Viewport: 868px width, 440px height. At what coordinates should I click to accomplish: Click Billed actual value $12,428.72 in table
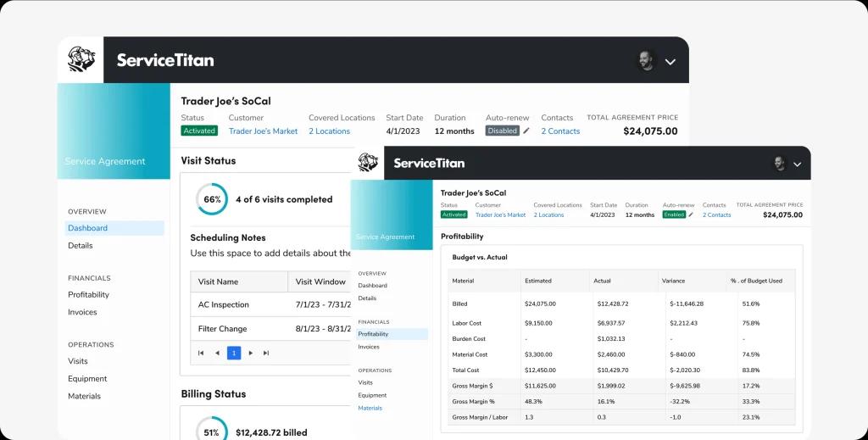click(613, 304)
